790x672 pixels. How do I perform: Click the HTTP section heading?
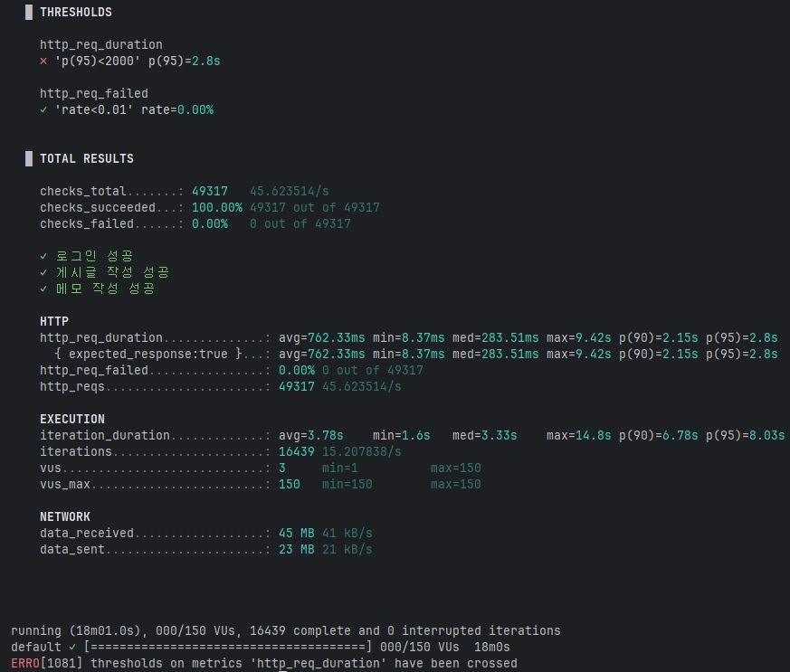54,321
